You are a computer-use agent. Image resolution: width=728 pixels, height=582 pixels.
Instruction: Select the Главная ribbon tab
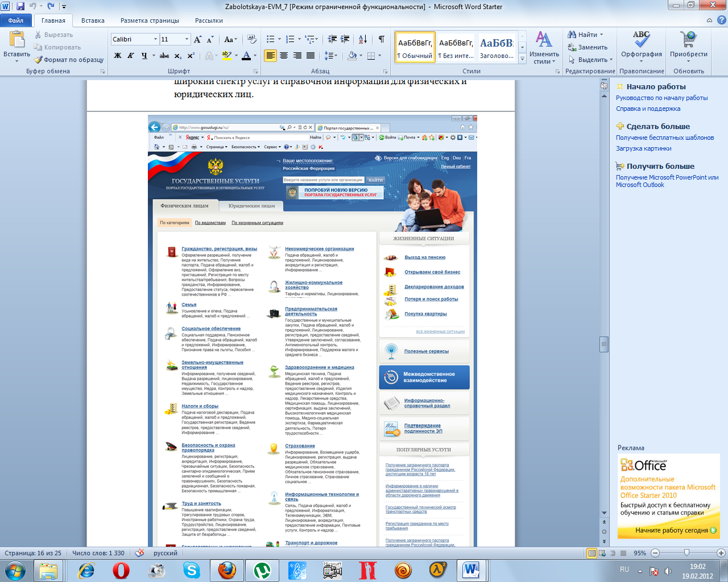point(53,20)
